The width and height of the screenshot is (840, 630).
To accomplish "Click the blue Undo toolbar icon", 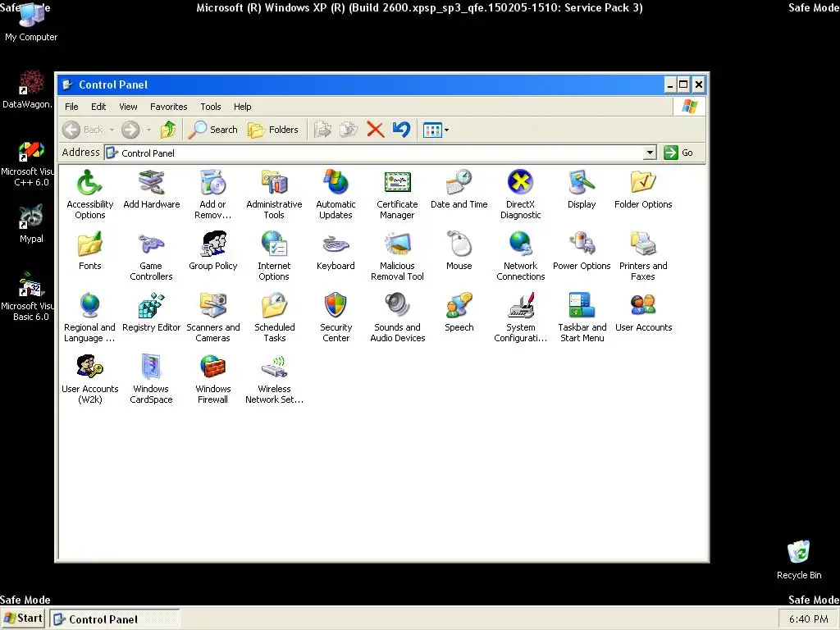I will click(x=401, y=130).
